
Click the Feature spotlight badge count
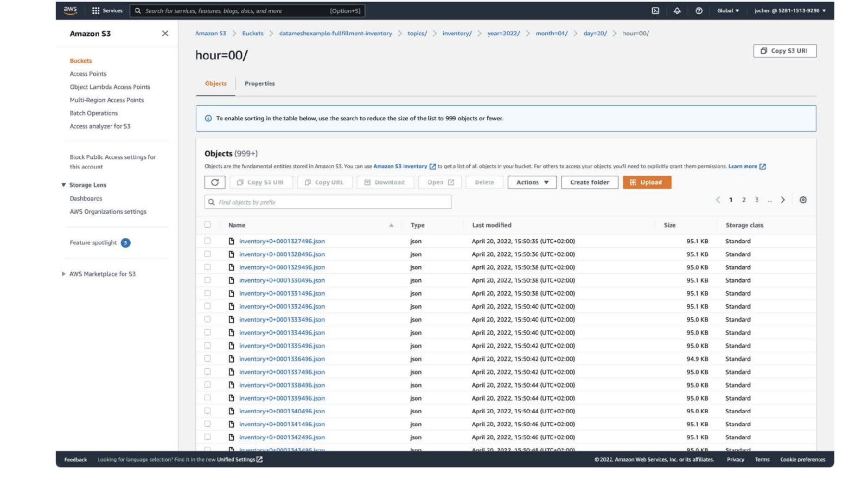(125, 243)
